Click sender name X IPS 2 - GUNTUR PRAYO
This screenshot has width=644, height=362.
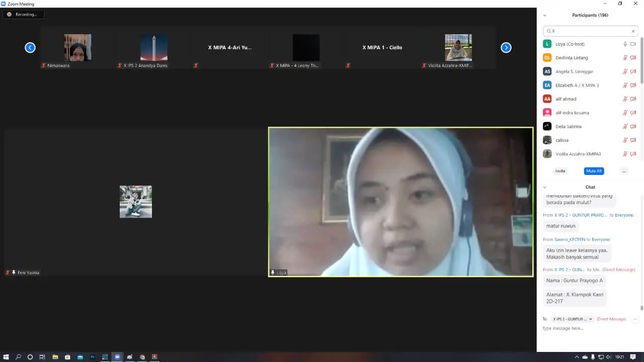(x=580, y=215)
